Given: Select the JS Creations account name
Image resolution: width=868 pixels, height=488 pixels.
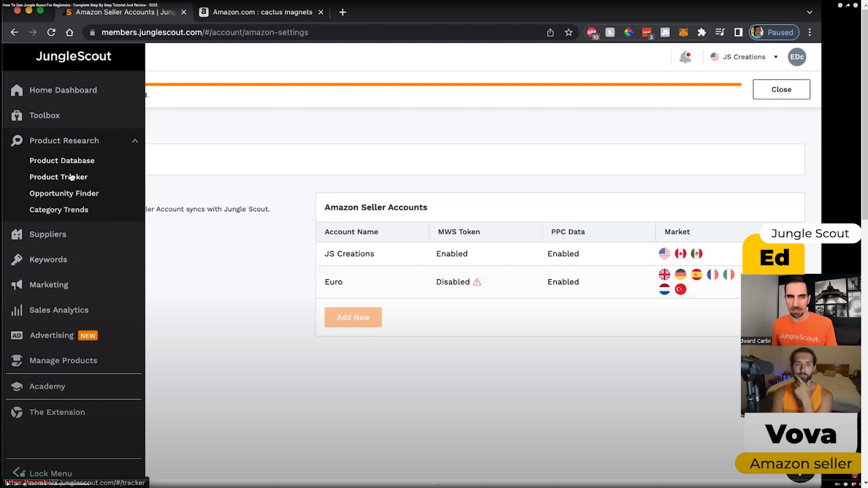Looking at the screenshot, I should point(349,254).
